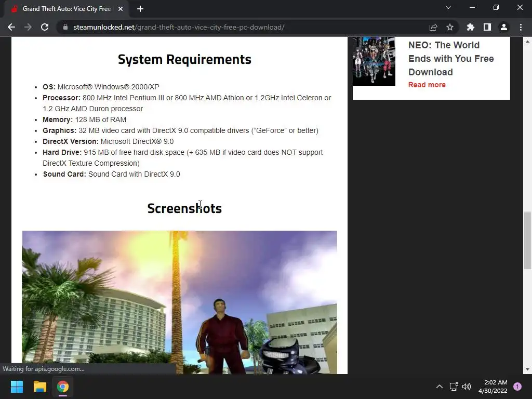This screenshot has width=532, height=399.
Task: Click the forward navigation arrow
Action: tap(28, 27)
